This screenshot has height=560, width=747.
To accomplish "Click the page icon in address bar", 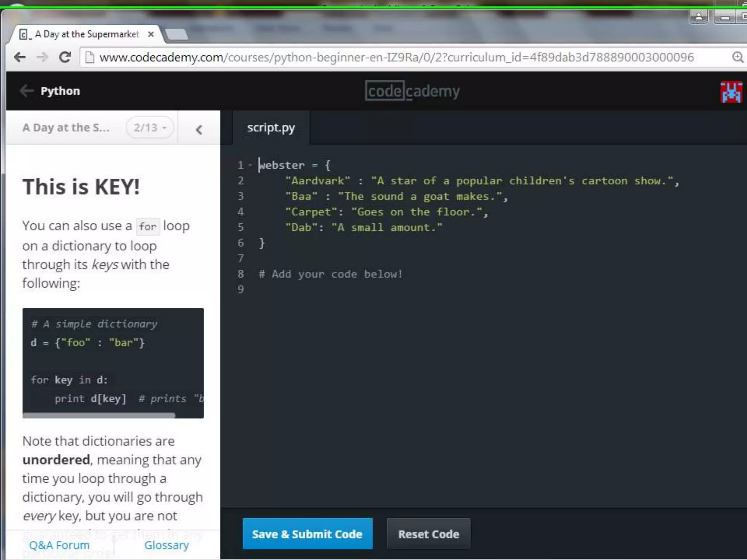I will tap(90, 57).
